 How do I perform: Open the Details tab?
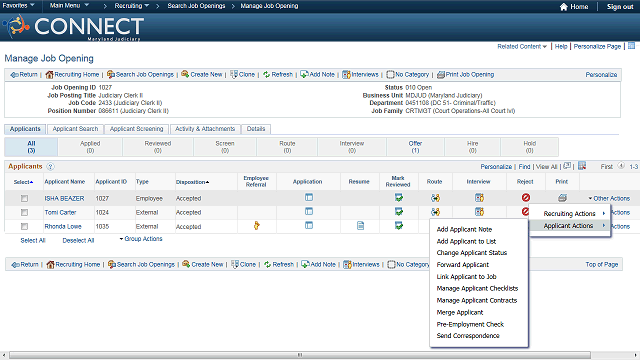point(256,129)
